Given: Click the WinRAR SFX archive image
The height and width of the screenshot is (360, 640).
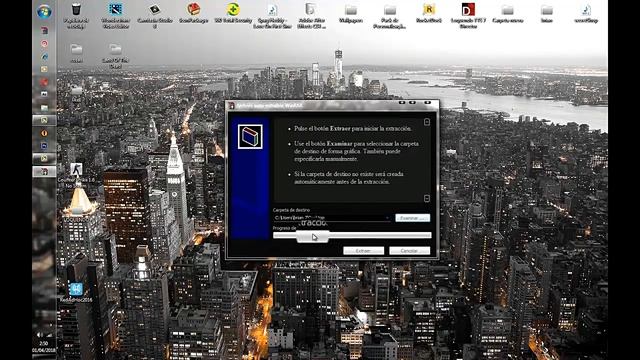Looking at the screenshot, I should (250, 136).
